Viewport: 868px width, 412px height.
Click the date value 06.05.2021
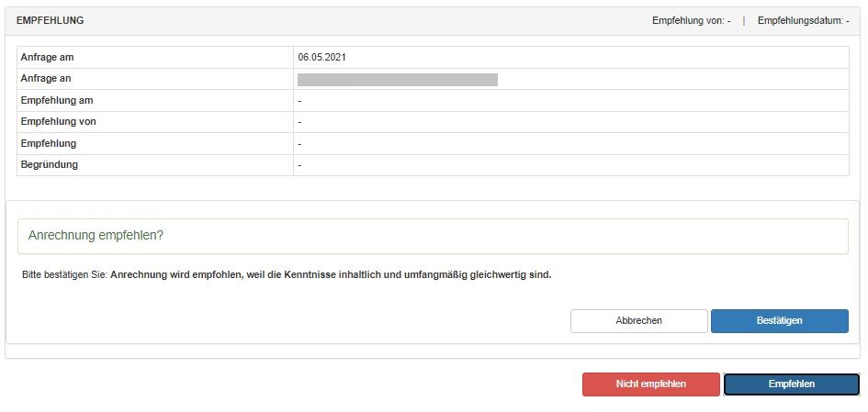pos(321,57)
